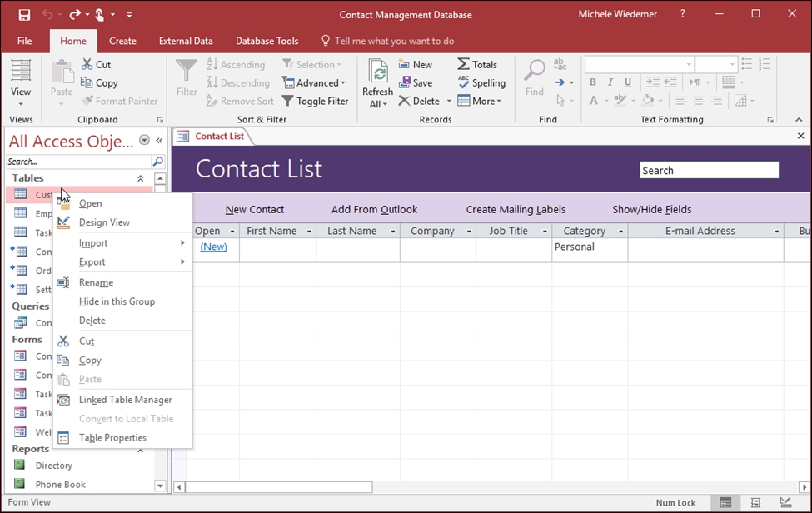
Task: Open the Last Name column dropdown
Action: coord(393,232)
